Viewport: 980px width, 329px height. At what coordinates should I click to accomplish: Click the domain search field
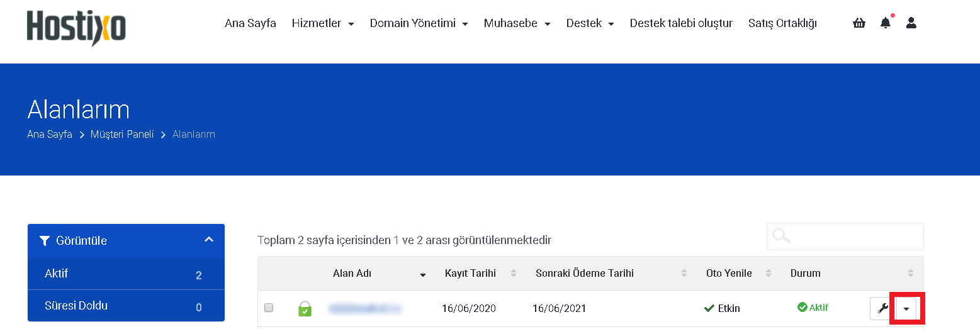click(x=845, y=237)
